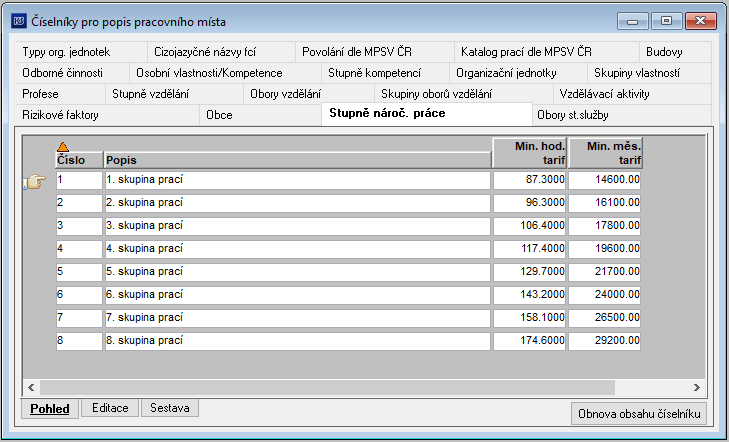Click the Min. hod. tarif column header
This screenshot has width=729, height=442.
pos(530,153)
